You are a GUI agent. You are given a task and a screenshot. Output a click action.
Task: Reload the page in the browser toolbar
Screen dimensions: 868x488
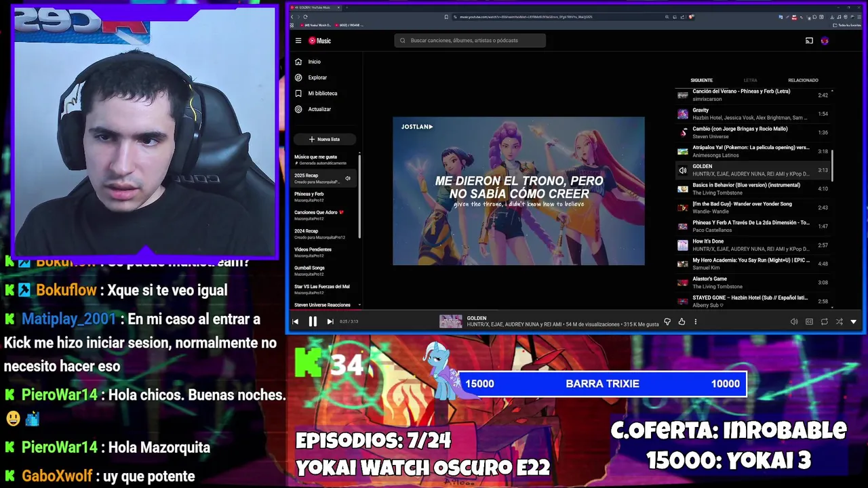point(305,17)
